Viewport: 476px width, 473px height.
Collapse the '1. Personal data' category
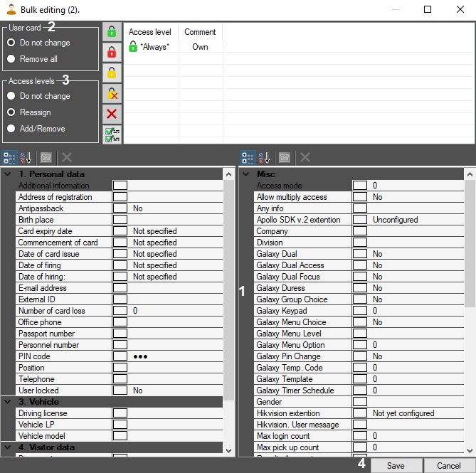(8, 174)
